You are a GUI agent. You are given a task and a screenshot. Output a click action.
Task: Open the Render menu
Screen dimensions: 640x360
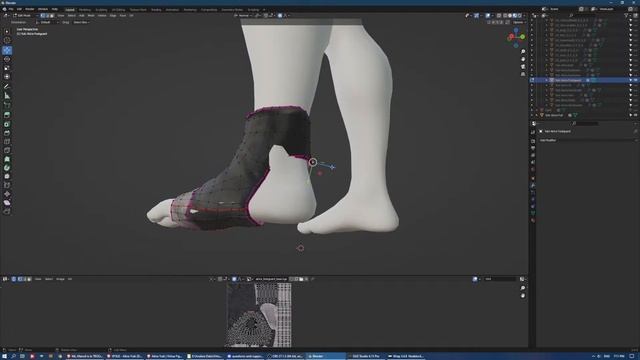(30, 9)
